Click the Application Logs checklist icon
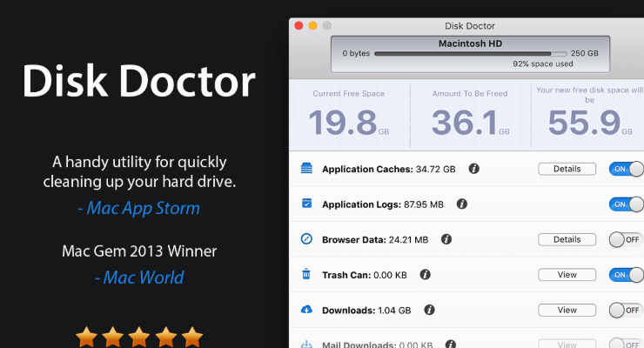644x348 pixels. point(306,204)
